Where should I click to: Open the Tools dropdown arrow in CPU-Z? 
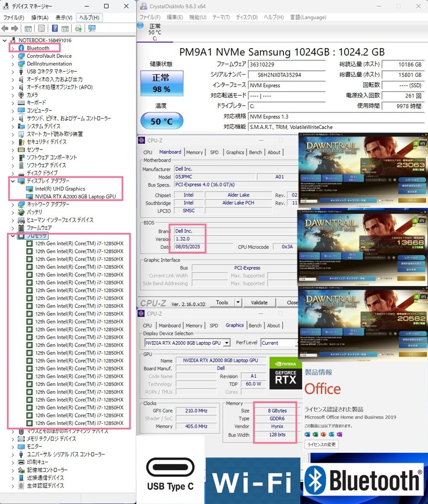[238, 302]
